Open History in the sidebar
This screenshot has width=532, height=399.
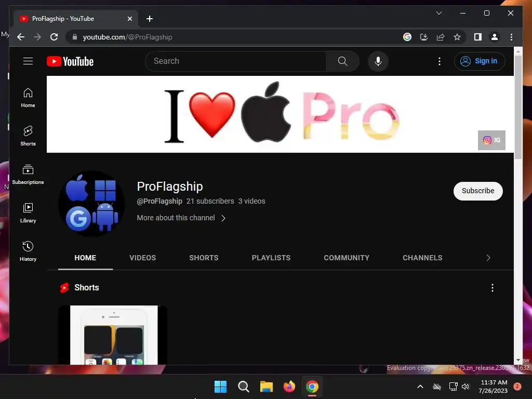click(x=28, y=251)
